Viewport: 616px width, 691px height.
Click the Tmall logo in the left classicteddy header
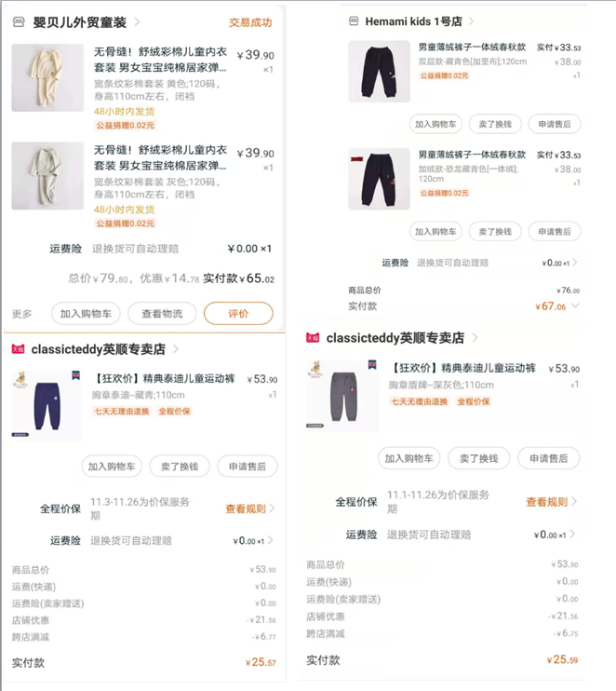18,349
